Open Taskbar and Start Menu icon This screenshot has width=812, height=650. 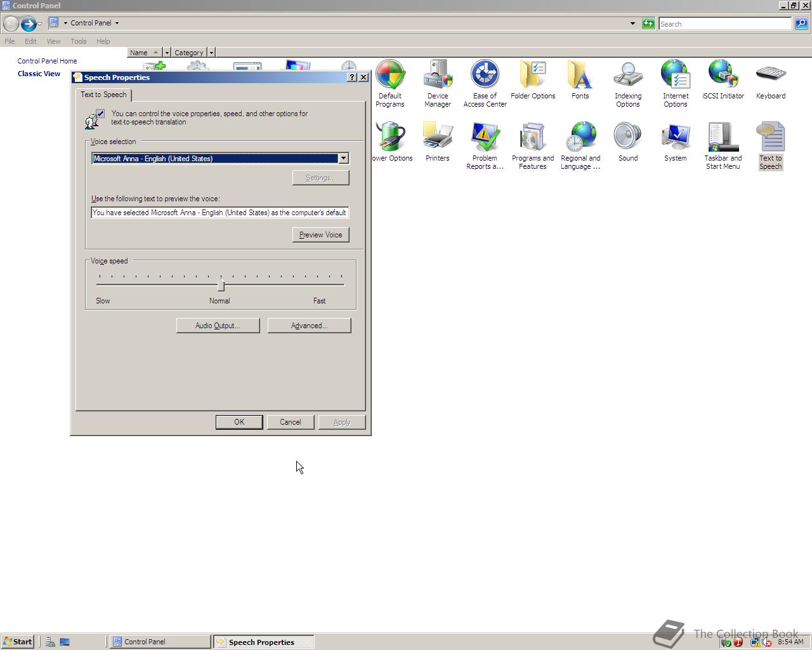[x=723, y=145]
